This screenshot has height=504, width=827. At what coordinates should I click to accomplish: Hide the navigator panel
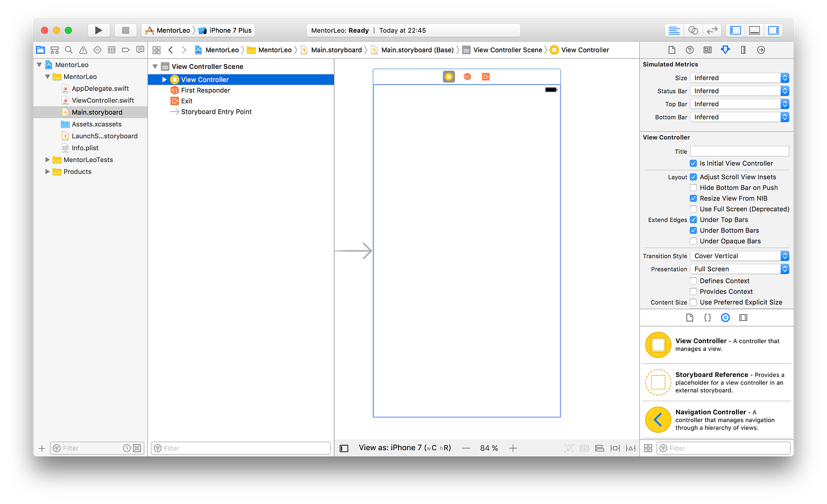coord(736,30)
